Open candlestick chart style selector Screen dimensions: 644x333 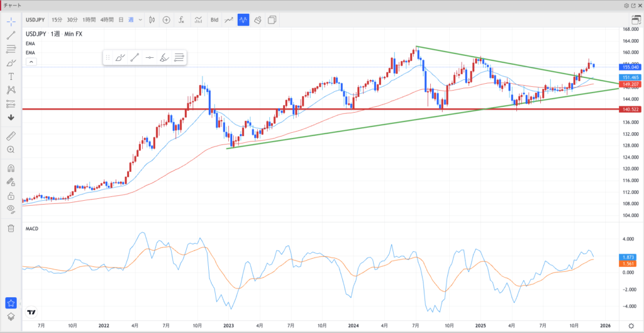[x=152, y=20]
